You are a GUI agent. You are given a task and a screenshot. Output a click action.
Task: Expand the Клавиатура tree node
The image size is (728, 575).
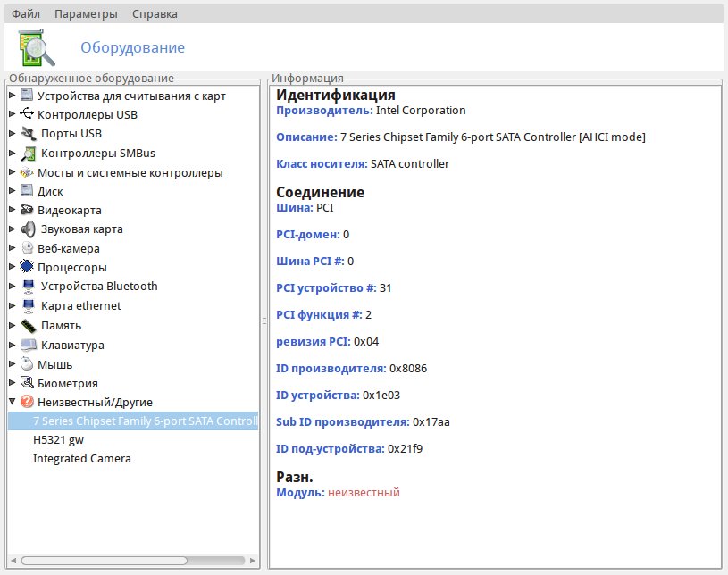[12, 345]
